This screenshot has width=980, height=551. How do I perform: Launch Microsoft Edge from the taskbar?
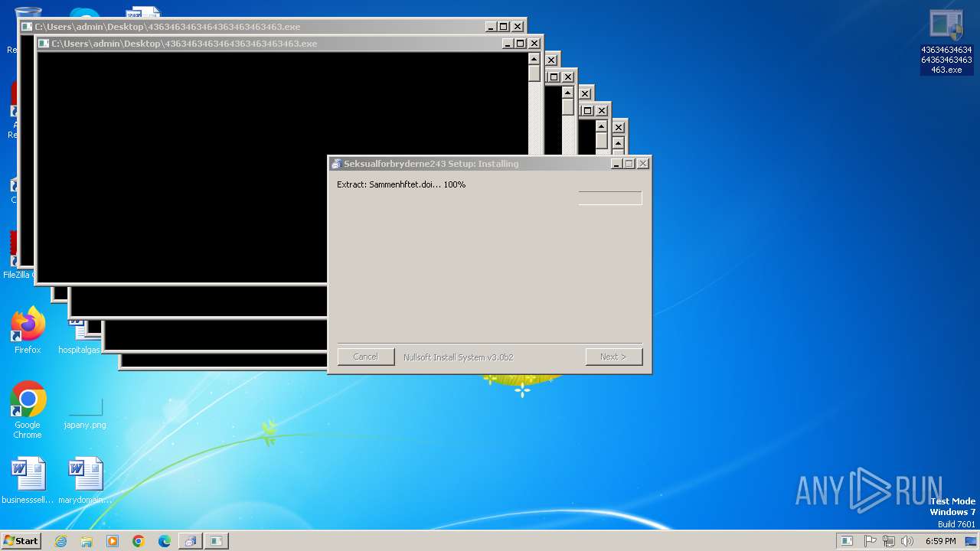pyautogui.click(x=165, y=541)
